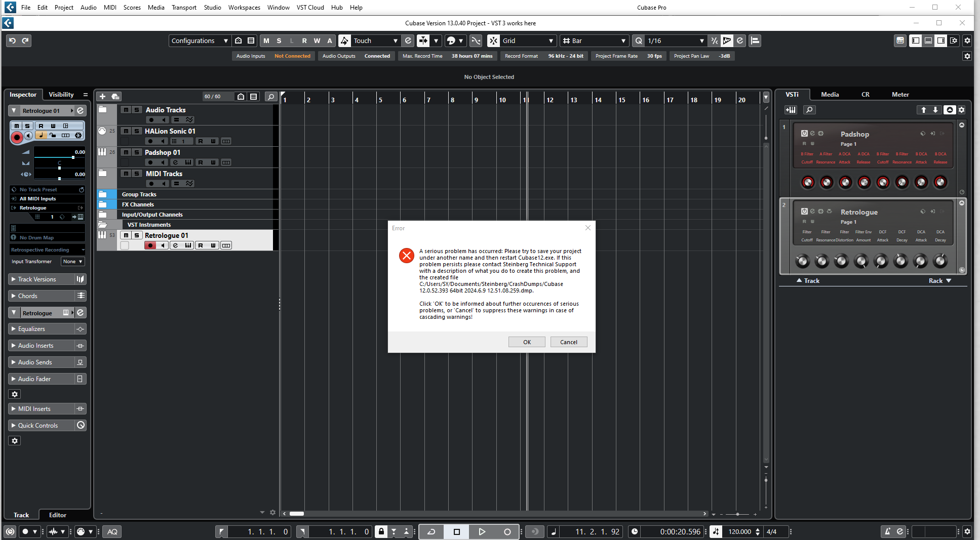Click the error dialog red X icon

pos(406,256)
